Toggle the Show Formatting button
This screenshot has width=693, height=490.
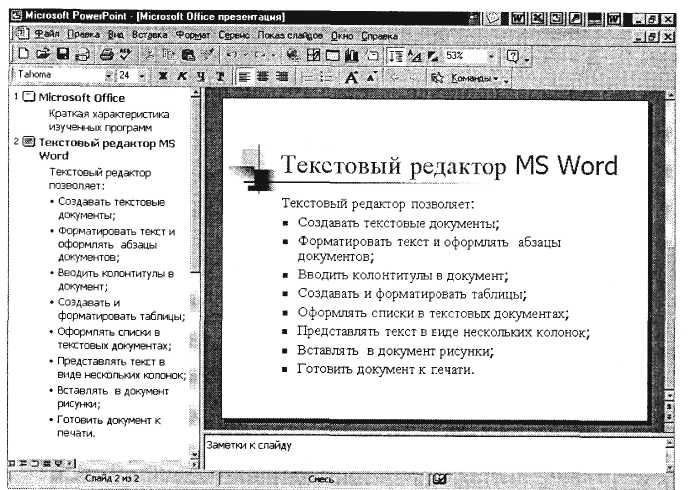coord(415,56)
